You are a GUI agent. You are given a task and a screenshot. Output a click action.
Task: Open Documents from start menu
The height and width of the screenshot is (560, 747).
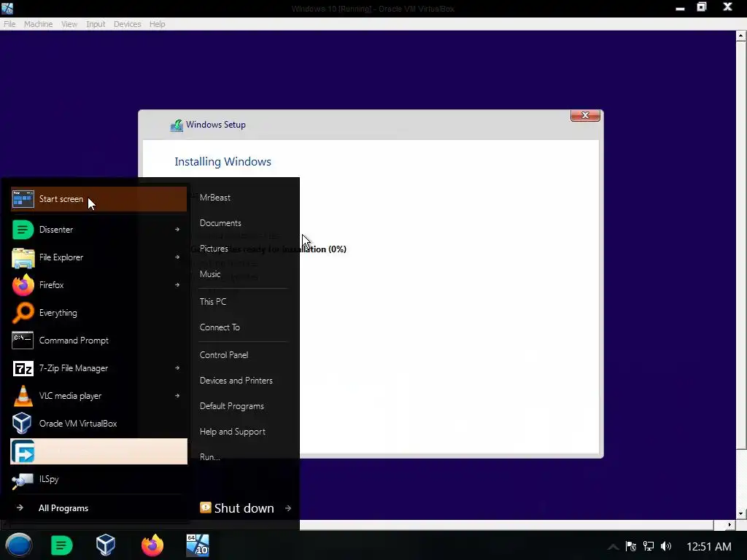[x=220, y=223]
